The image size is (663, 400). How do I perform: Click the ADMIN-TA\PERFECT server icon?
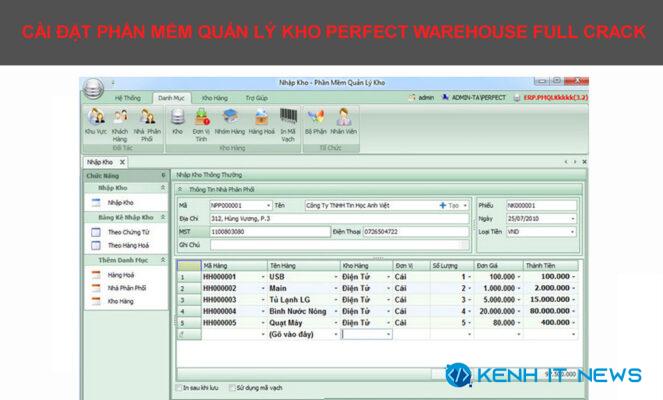point(445,98)
